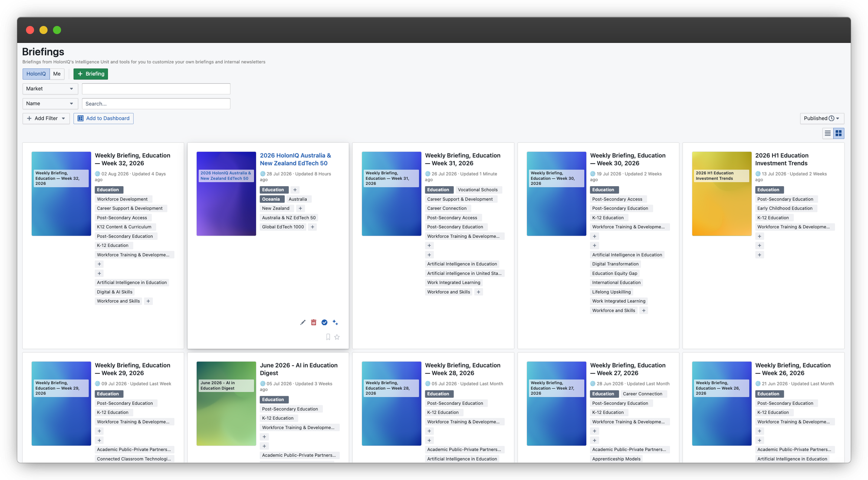Image resolution: width=868 pixels, height=480 pixels.
Task: Click the Australia & NZ EdTech 50 tag
Action: (289, 218)
